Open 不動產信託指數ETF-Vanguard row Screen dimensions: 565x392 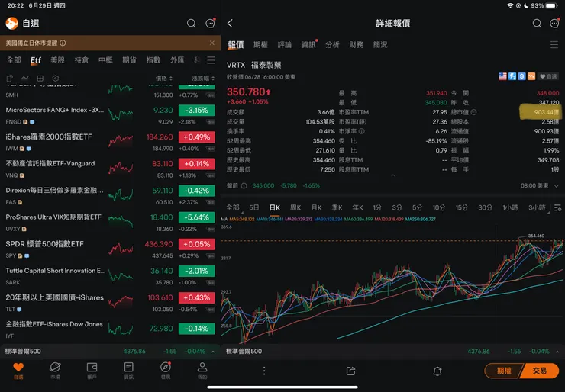110,169
